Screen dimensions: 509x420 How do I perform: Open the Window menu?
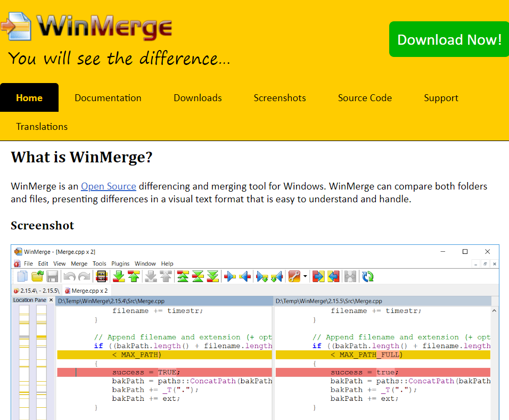[145, 263]
